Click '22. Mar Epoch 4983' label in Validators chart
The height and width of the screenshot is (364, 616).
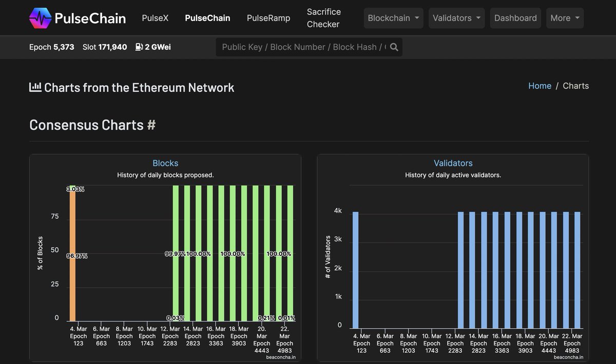[x=572, y=343]
